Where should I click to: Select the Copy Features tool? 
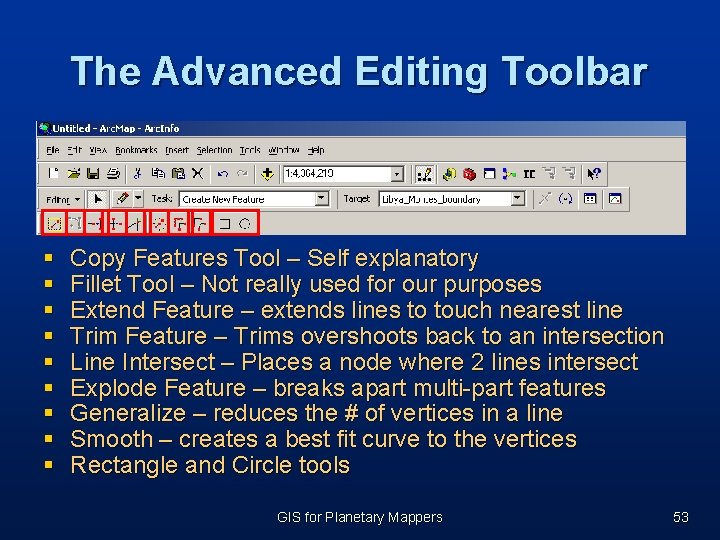pyautogui.click(x=55, y=224)
